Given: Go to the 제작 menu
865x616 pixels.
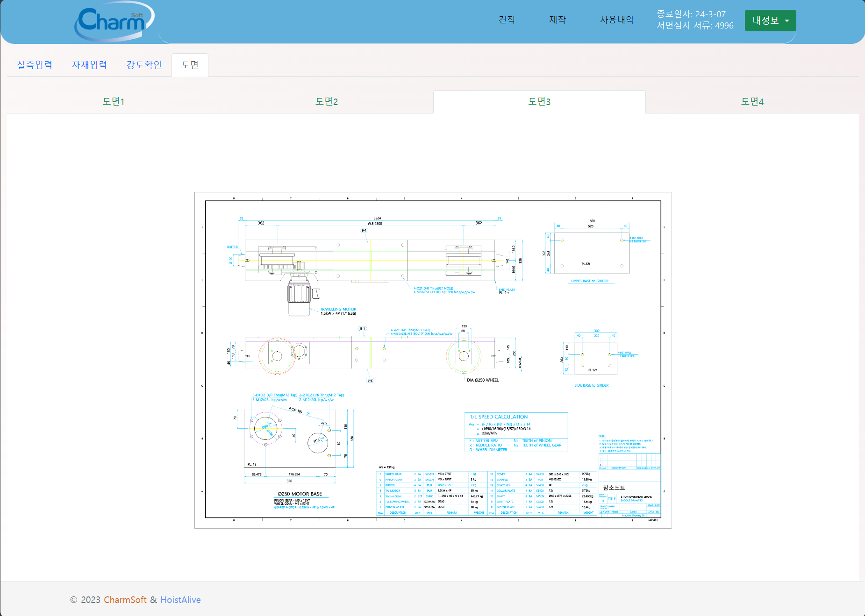Looking at the screenshot, I should coord(558,20).
